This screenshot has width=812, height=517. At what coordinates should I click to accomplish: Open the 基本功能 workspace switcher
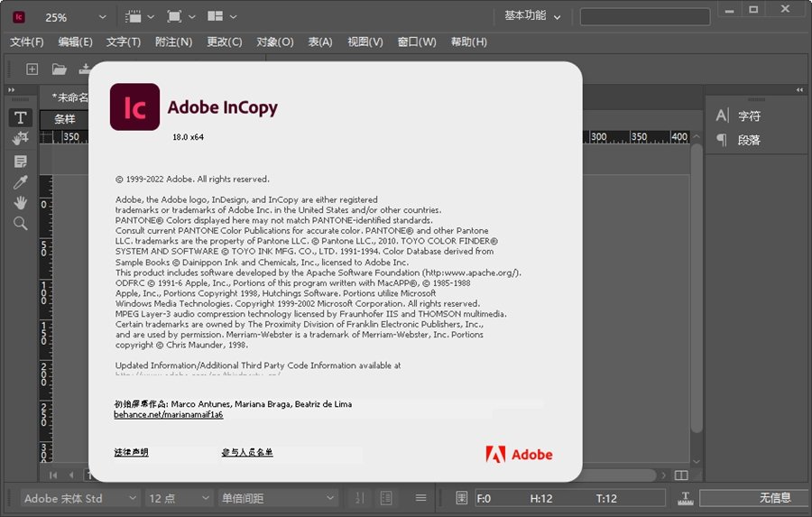coord(532,16)
